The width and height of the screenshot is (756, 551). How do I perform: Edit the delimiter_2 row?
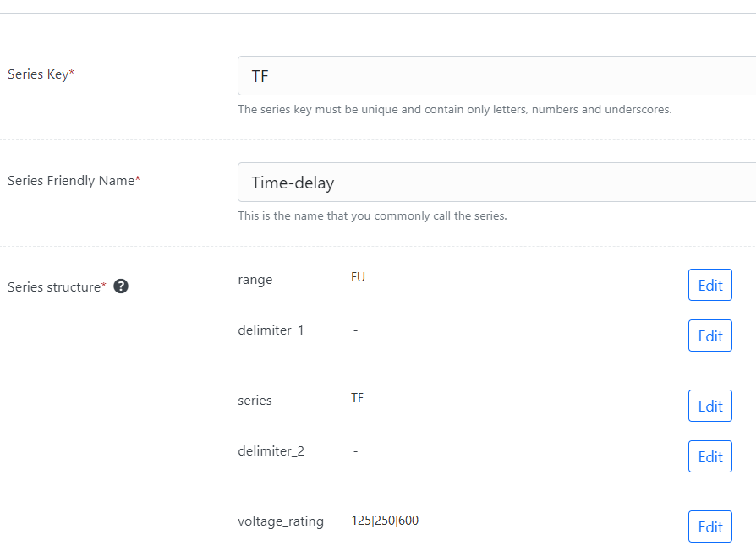709,456
